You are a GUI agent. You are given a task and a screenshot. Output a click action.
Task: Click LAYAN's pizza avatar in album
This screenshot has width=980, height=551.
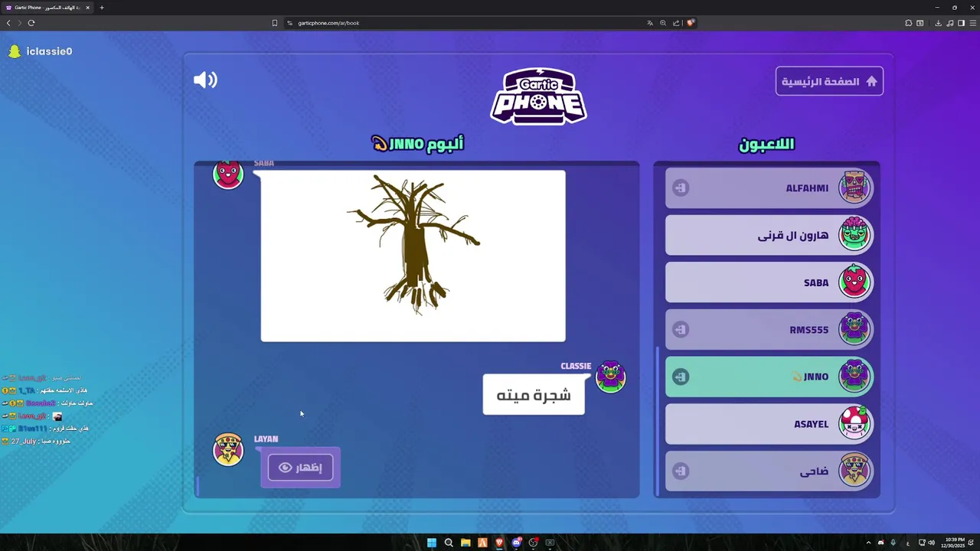228,449
